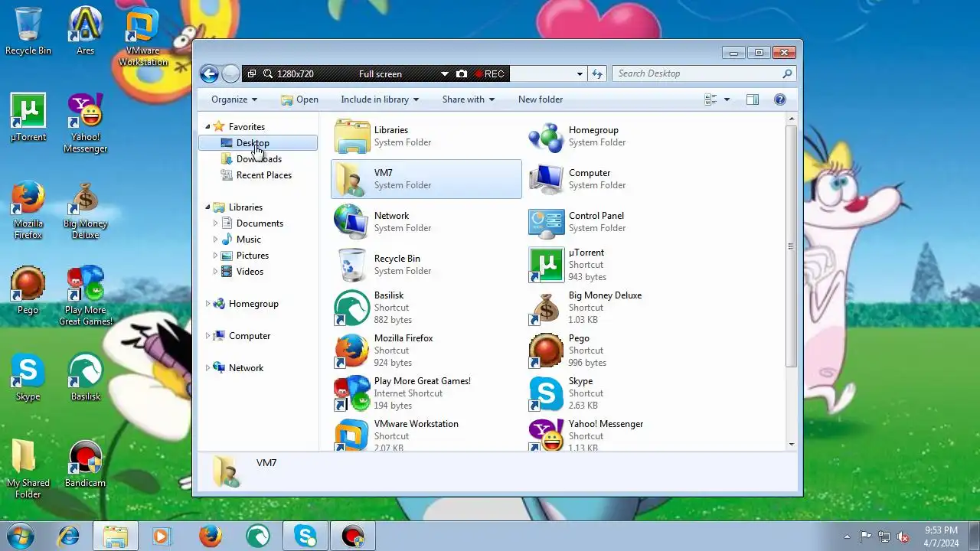The width and height of the screenshot is (980, 551).
Task: Expand the Network node in navigation pane
Action: [207, 368]
